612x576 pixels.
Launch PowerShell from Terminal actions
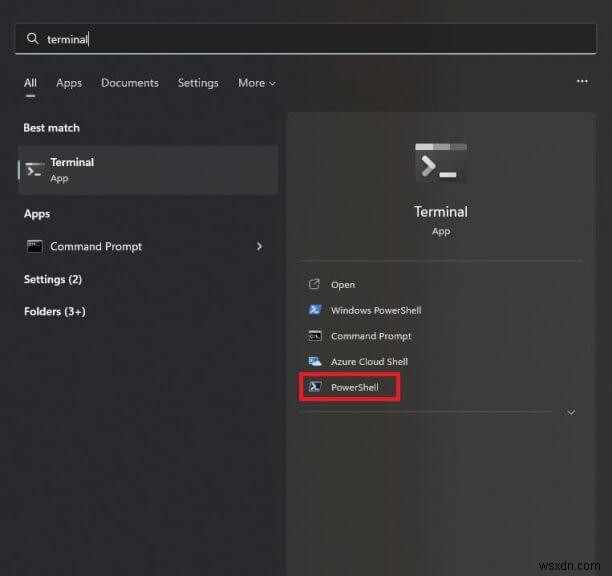click(354, 388)
